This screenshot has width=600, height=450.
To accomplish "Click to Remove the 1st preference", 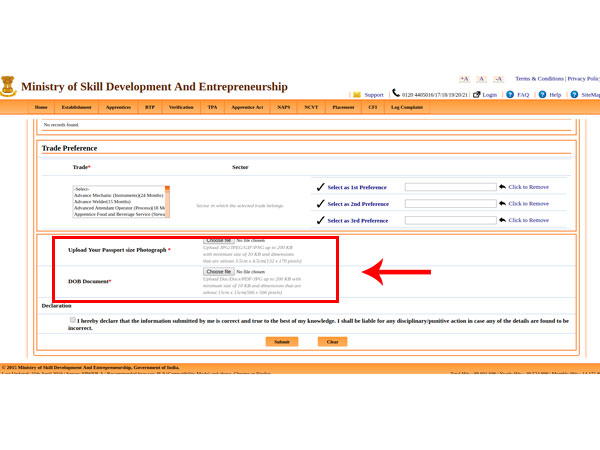I will point(528,187).
